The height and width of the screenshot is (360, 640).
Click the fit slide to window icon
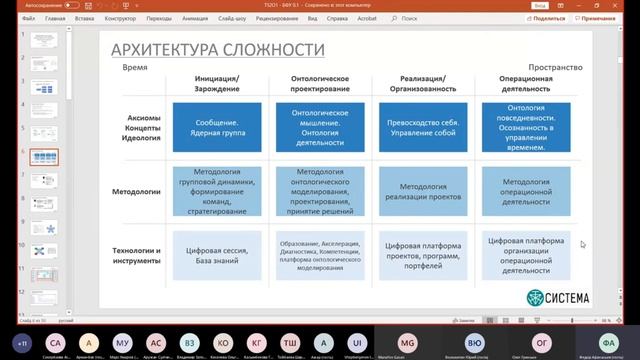pos(619,321)
